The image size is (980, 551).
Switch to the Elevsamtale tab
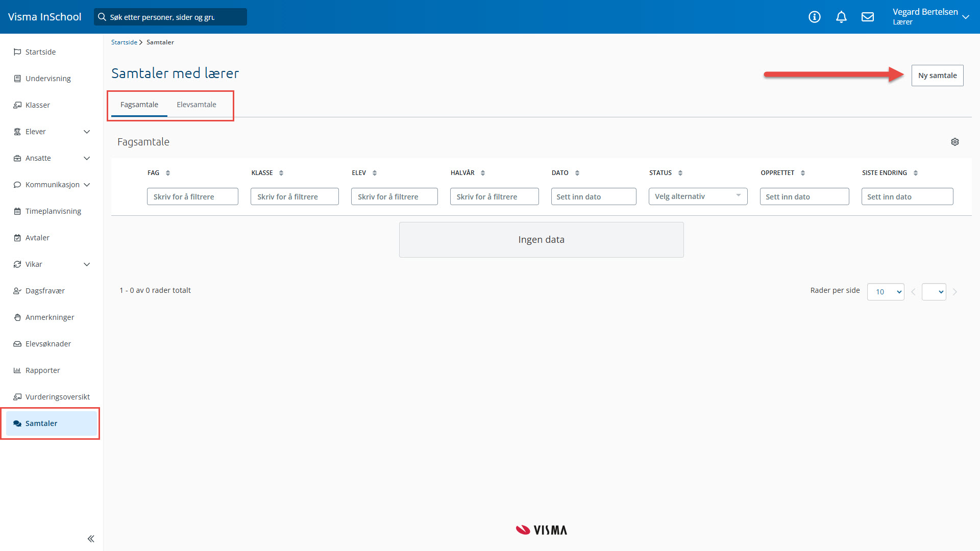(197, 105)
